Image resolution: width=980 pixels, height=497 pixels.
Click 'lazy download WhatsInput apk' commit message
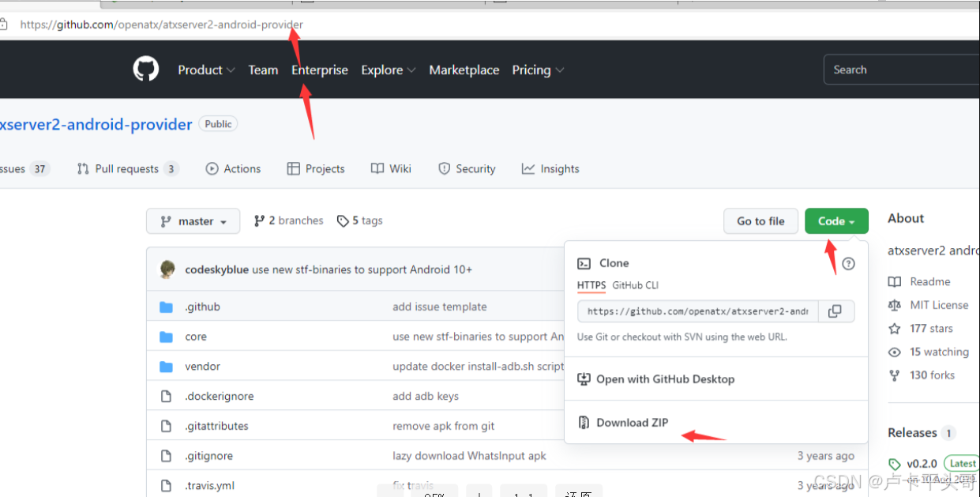[469, 456]
